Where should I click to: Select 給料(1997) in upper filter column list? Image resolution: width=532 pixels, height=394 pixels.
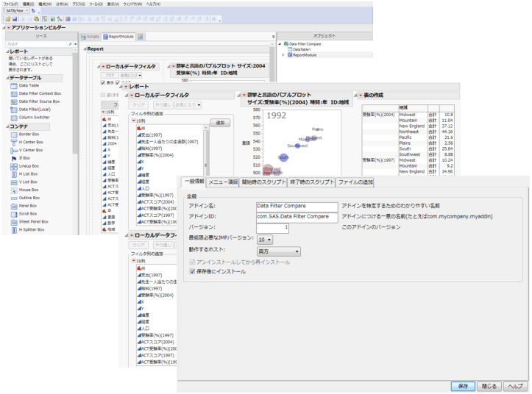[149, 148]
